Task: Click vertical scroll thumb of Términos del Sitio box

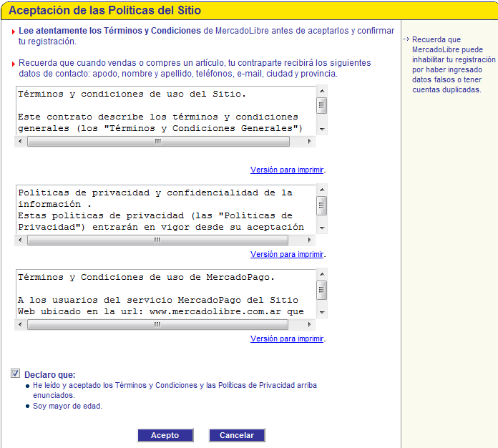Action: coord(322,105)
